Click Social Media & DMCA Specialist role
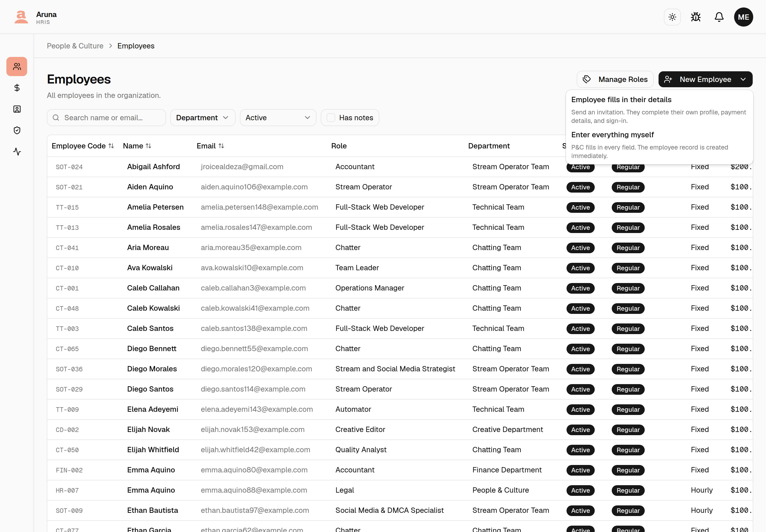766x532 pixels. point(389,510)
